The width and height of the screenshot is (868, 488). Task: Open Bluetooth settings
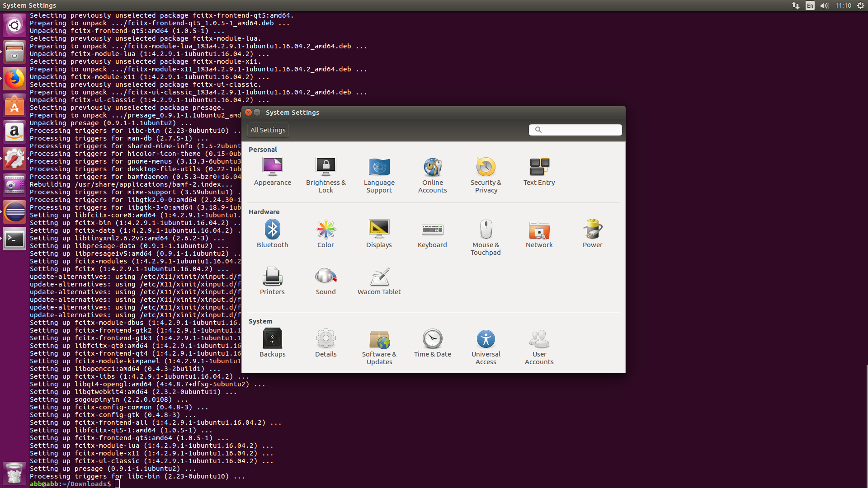(272, 234)
